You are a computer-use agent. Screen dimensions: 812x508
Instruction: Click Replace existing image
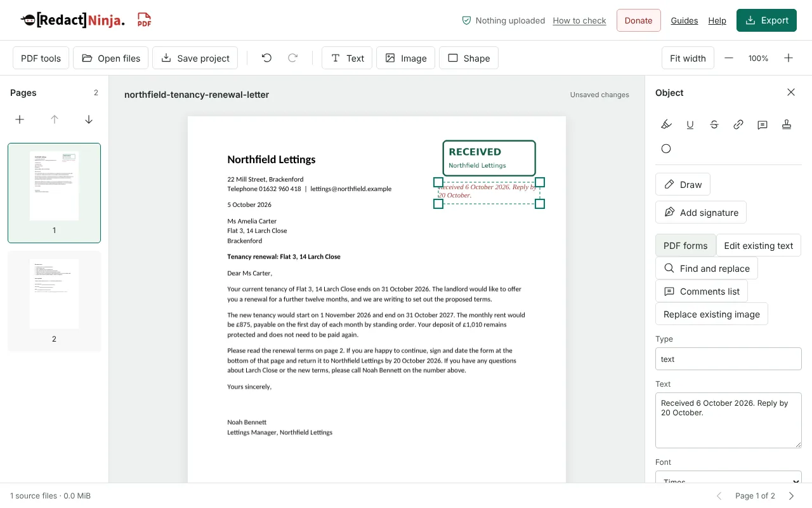pyautogui.click(x=712, y=314)
